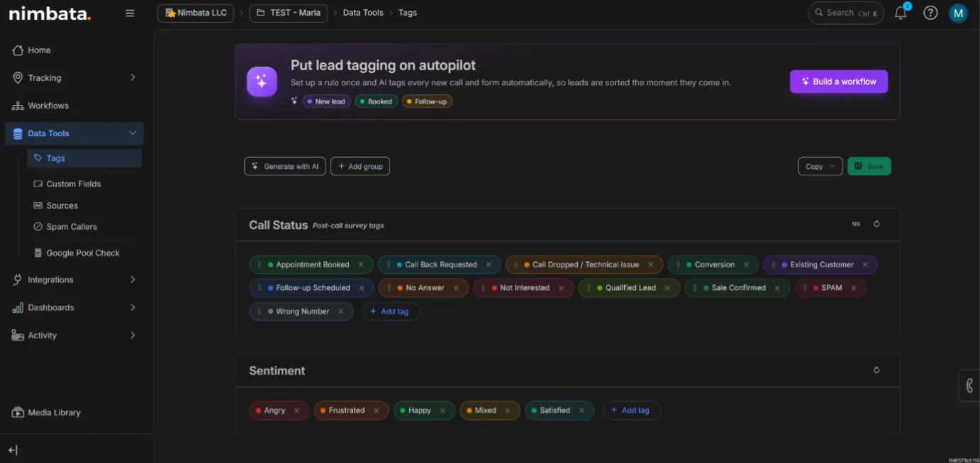This screenshot has width=980, height=463.
Task: Open the notifications bell
Action: (901, 13)
